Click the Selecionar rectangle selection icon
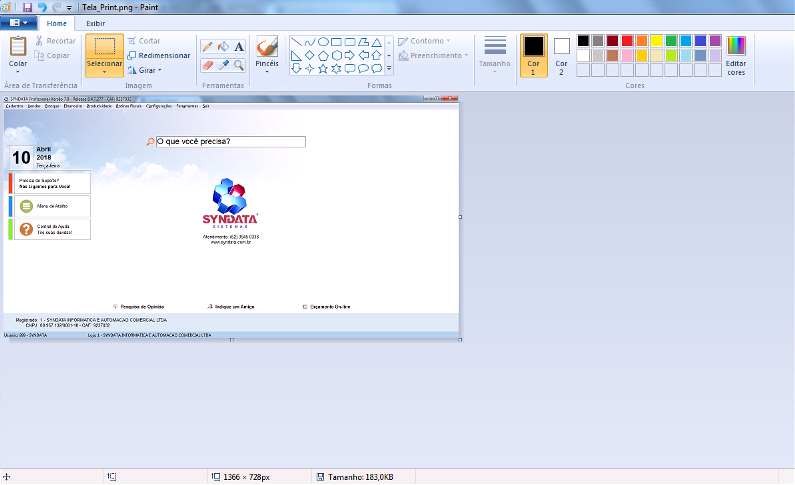795x485 pixels. pyautogui.click(x=104, y=46)
